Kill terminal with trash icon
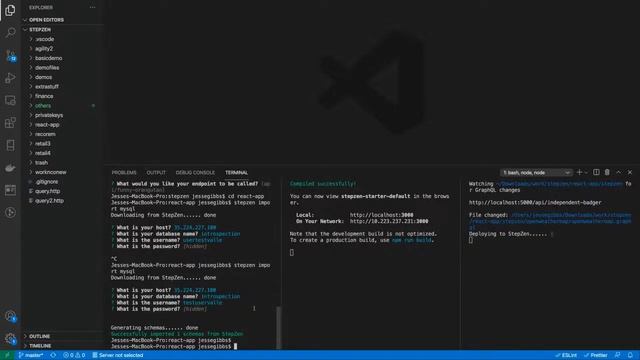The width and height of the screenshot is (640, 360). (607, 173)
